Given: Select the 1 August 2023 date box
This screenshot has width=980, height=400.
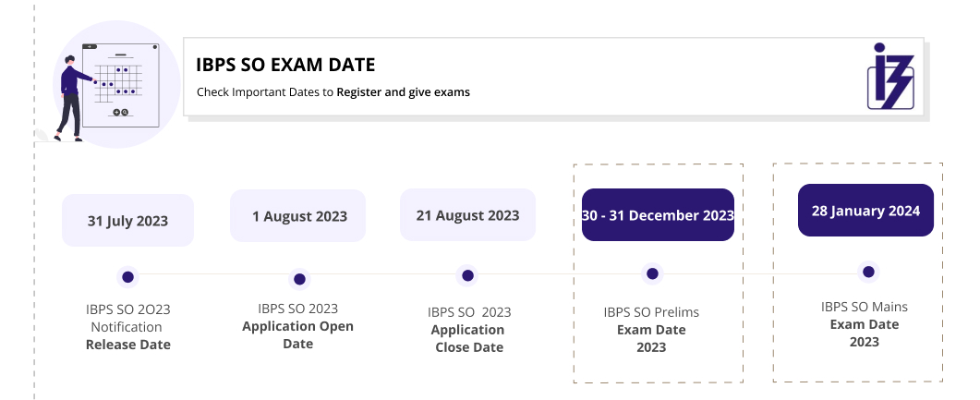Looking at the screenshot, I should (299, 216).
